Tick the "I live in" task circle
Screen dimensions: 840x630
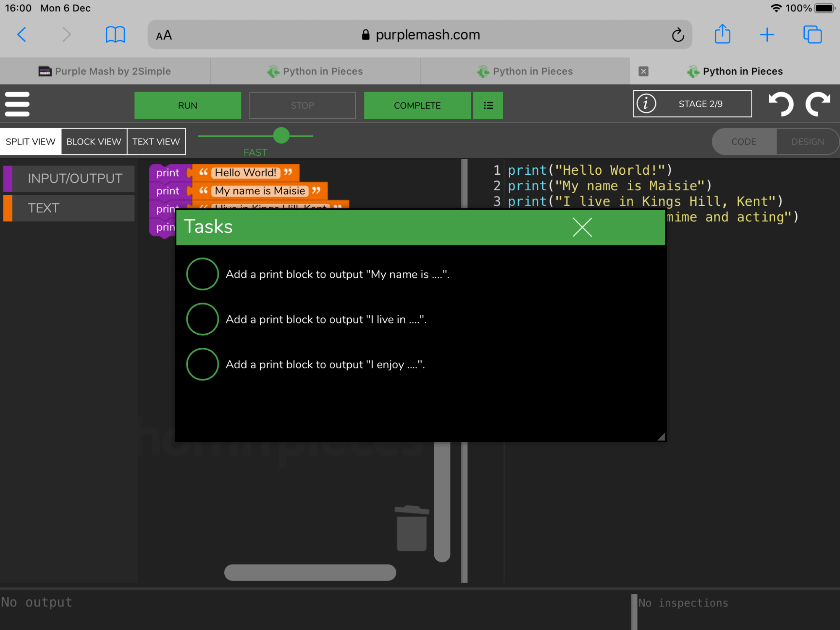(x=202, y=319)
